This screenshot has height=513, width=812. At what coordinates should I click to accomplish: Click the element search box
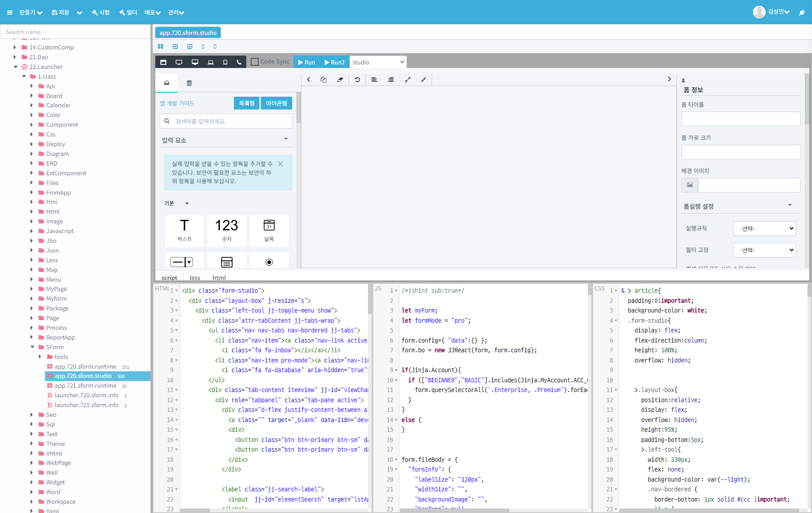[226, 121]
